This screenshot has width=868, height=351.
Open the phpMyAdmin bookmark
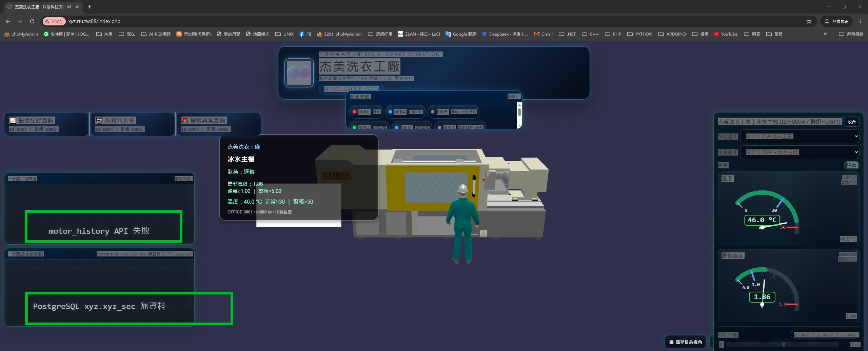[x=21, y=34]
